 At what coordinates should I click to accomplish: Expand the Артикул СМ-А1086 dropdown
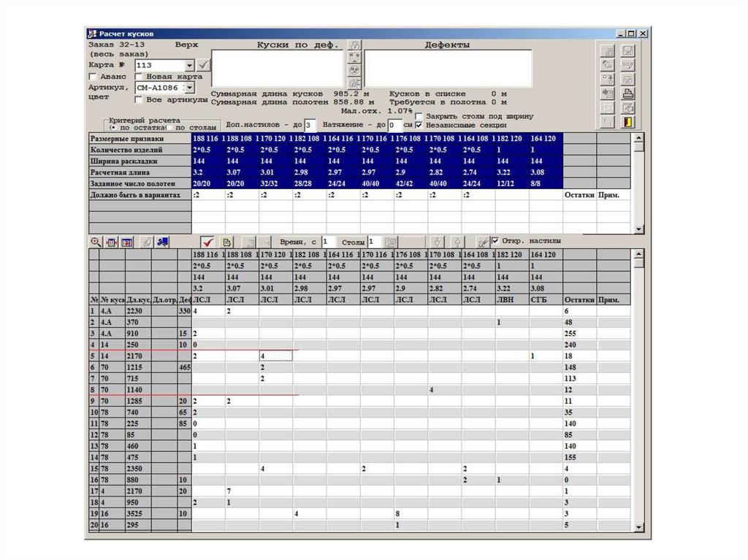190,88
